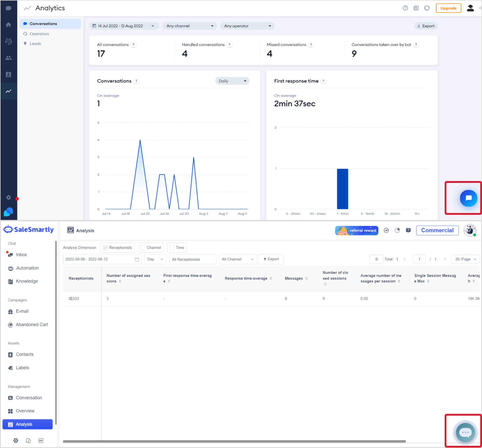The width and height of the screenshot is (482, 448).
Task: Enable the Time dimension checkbox
Action: coord(172,248)
